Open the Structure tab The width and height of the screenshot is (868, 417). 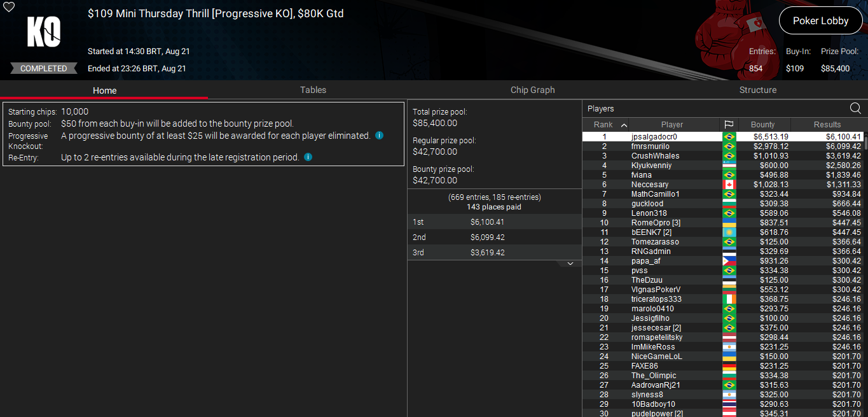coord(757,90)
